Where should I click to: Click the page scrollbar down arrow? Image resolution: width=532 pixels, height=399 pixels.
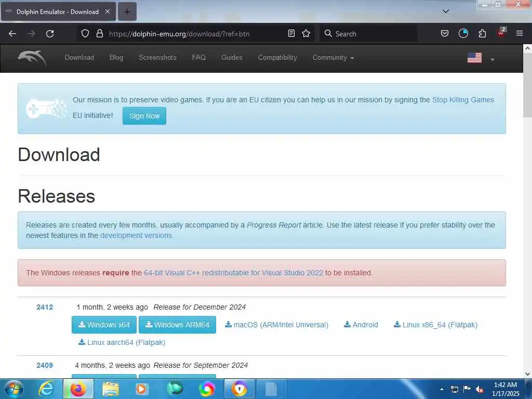527,374
